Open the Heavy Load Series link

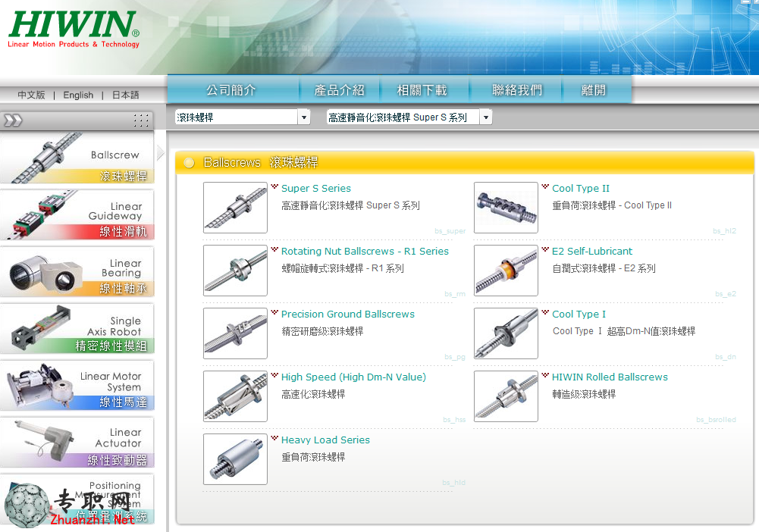coord(326,440)
